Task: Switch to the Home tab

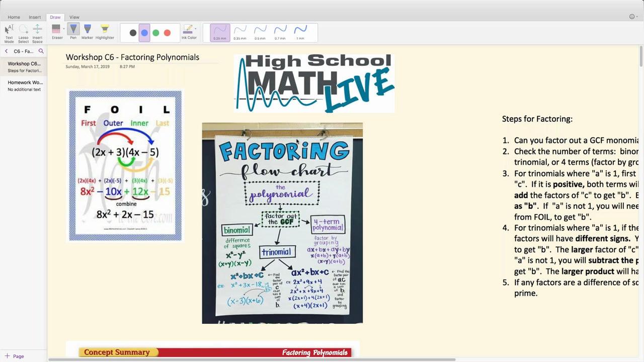Action: [x=14, y=17]
